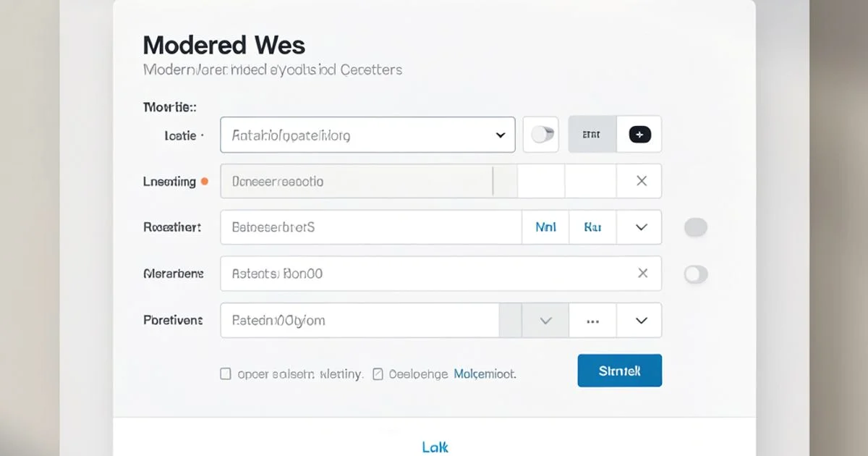Open the 'Molcemioot' link

485,374
